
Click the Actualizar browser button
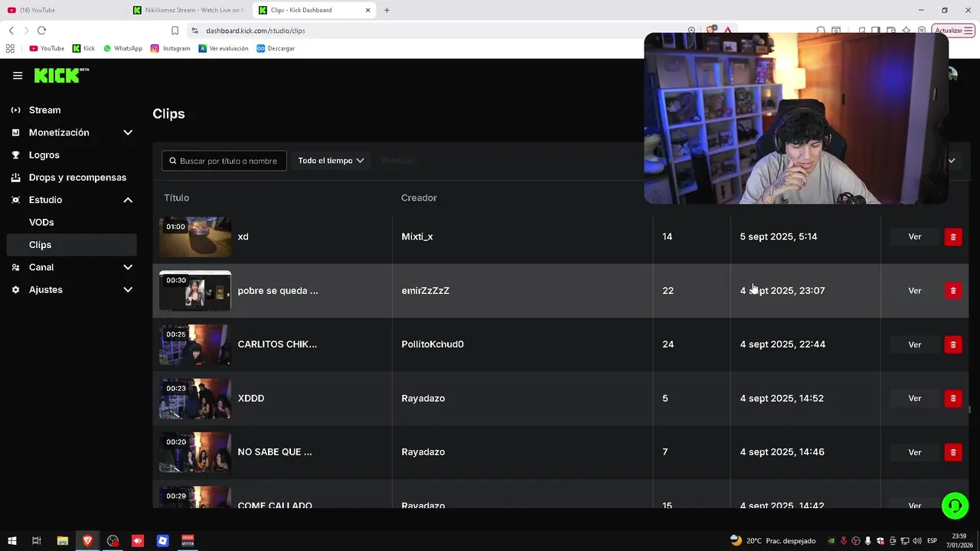tap(953, 31)
